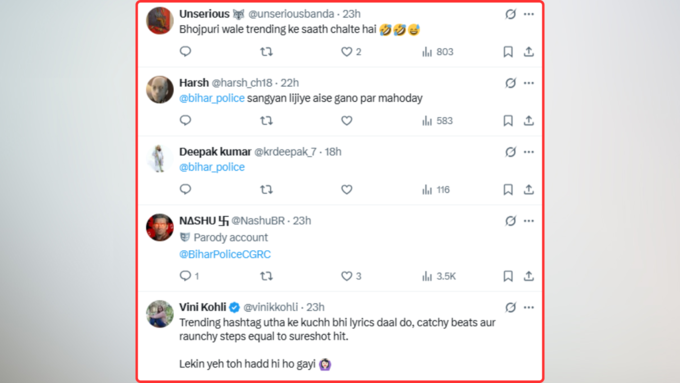Open three-dot menu on Deepak kumar's tweet
This screenshot has height=383, width=680.
pos(529,152)
